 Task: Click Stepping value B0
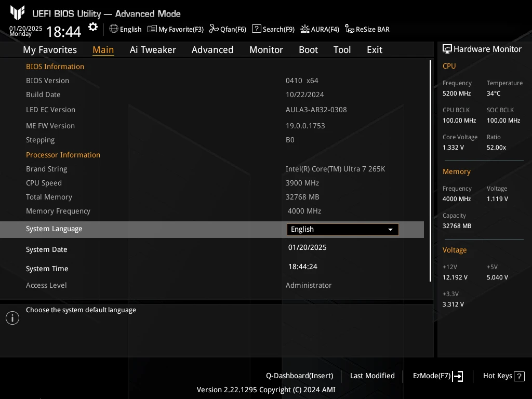[290, 140]
